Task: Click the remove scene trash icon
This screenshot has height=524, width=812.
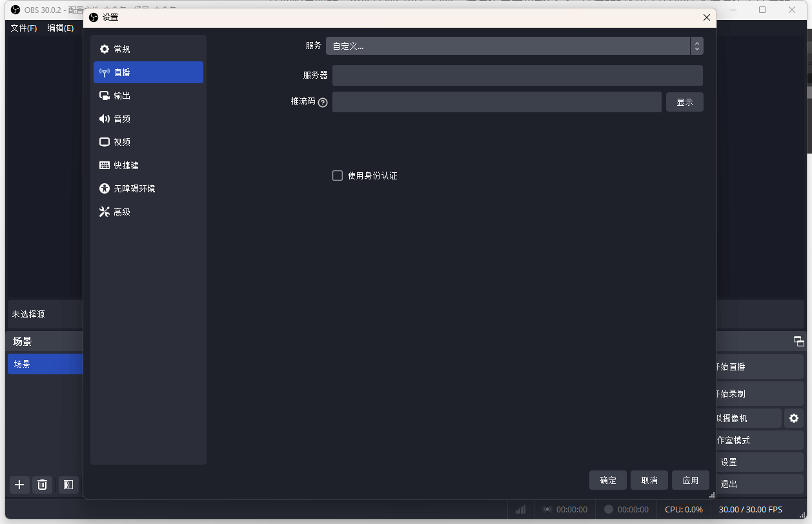Action: click(42, 485)
